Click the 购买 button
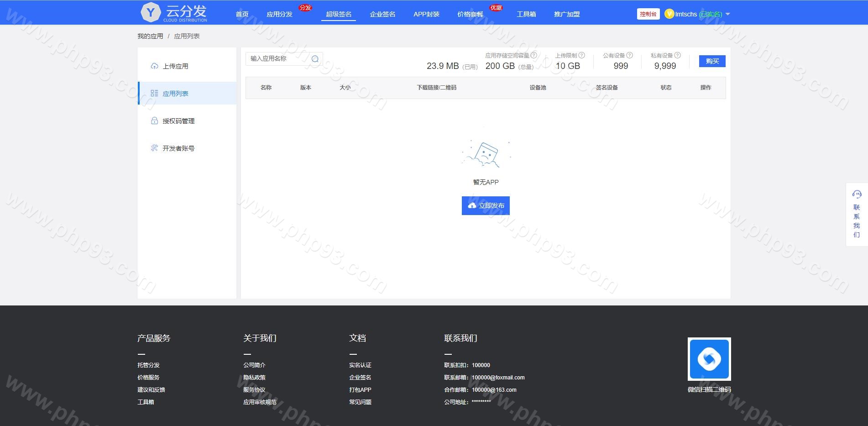 click(712, 61)
